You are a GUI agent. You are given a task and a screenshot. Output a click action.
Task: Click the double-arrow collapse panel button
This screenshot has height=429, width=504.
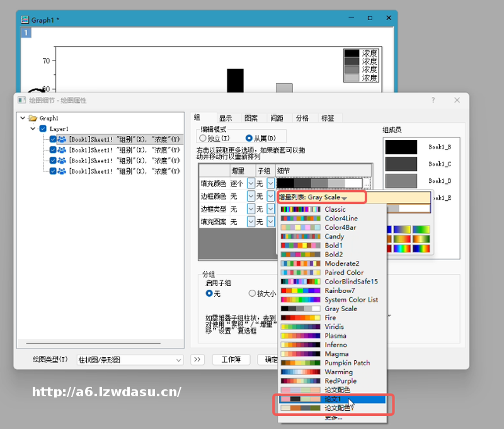pos(197,360)
